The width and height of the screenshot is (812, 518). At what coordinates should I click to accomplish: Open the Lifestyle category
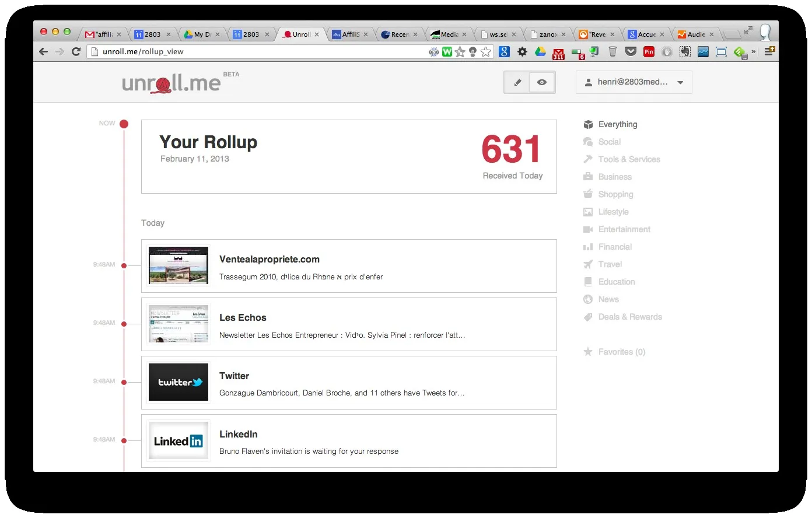point(606,212)
